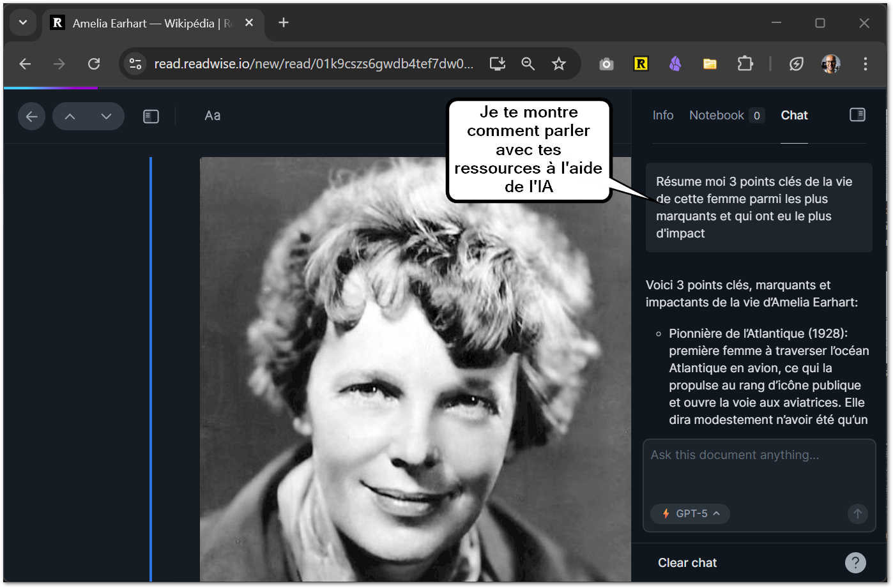Toggle the right sidebar panel icon
The image size is (893, 588).
(x=857, y=115)
